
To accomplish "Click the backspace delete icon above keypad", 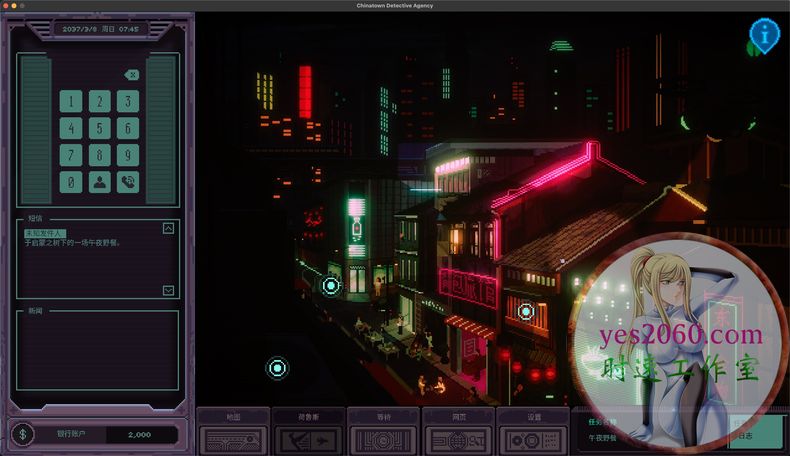I will click(x=131, y=75).
